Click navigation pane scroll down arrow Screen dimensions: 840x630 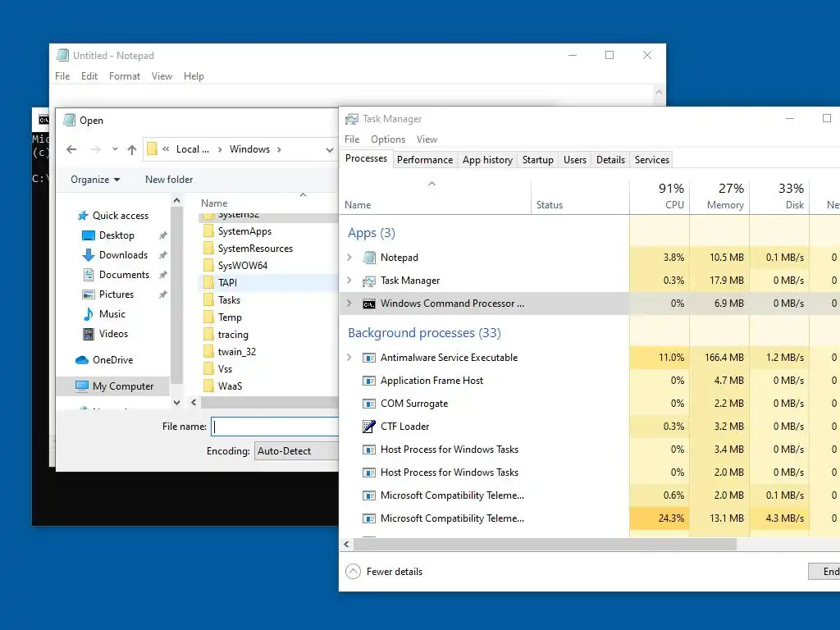coord(177,402)
